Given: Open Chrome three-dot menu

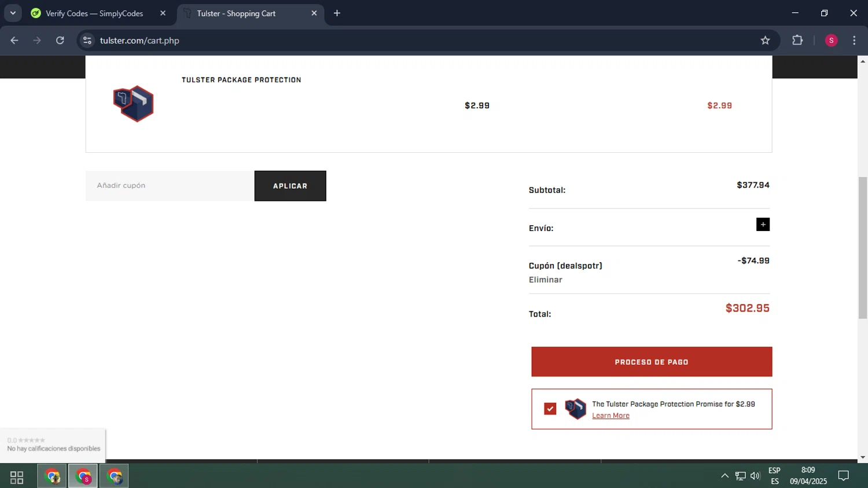Looking at the screenshot, I should pos(854,41).
